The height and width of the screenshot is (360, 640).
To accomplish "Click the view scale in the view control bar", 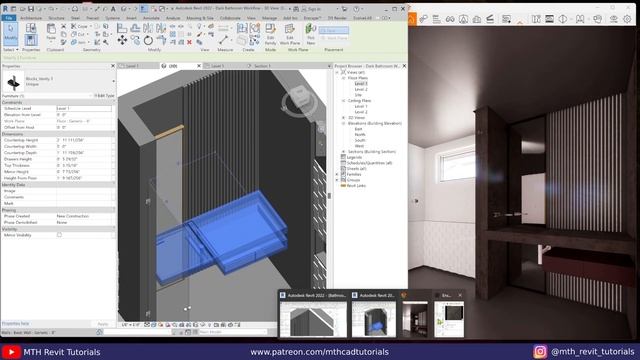I will point(130,325).
